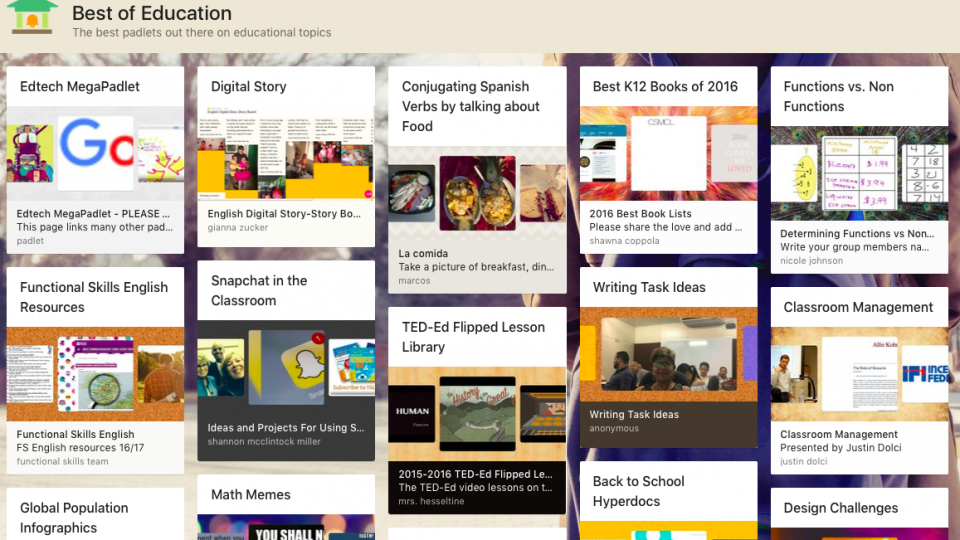Click the La comida food plate thumbnail
The image size is (960, 540).
(478, 193)
